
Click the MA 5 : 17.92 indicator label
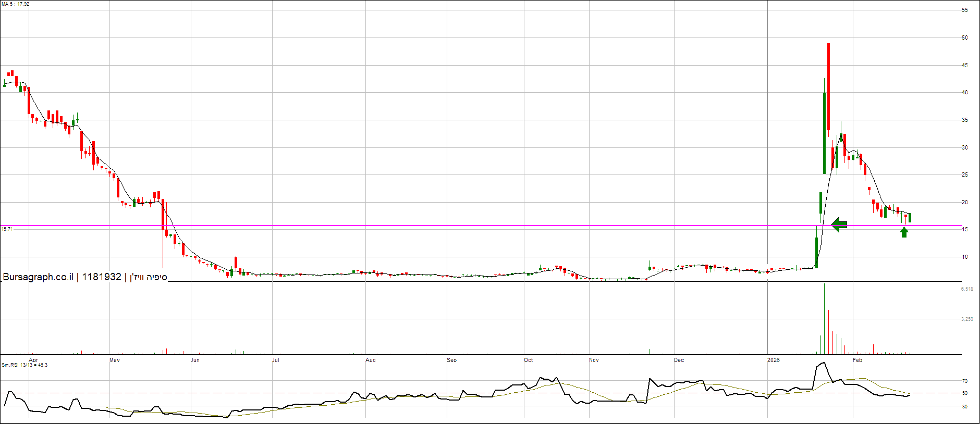(15, 4)
